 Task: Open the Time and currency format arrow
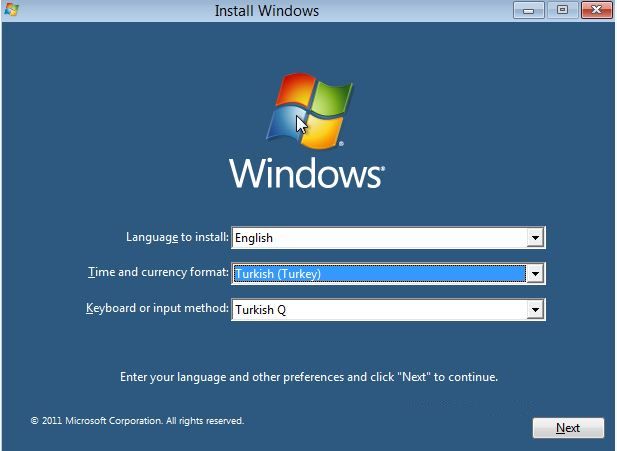(x=535, y=274)
